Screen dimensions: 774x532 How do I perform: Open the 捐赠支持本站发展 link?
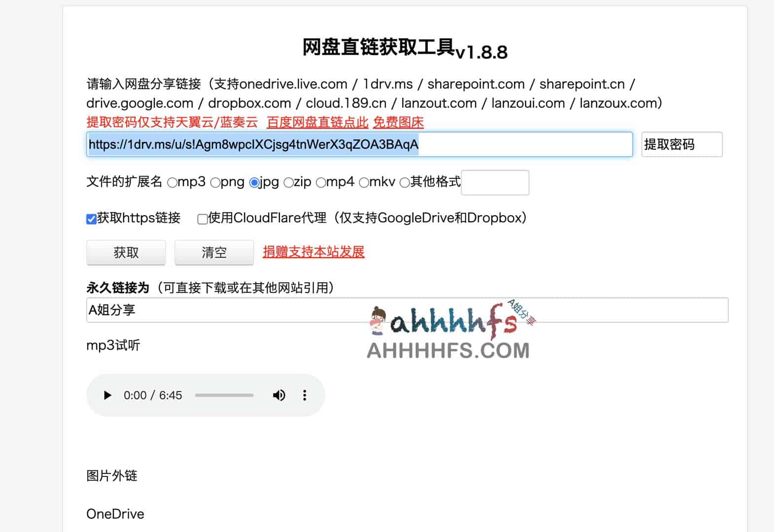point(314,252)
